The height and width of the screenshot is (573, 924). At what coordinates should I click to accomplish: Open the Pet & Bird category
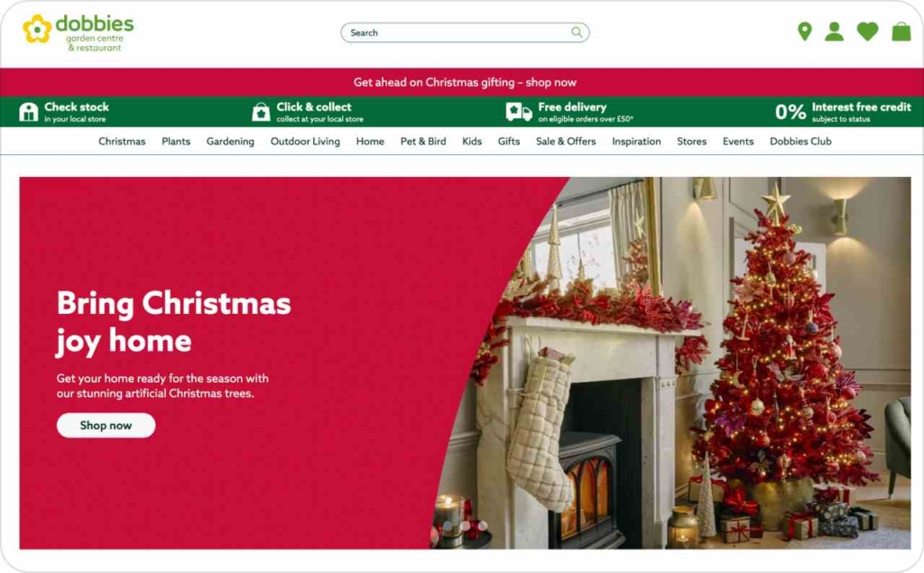pos(423,142)
